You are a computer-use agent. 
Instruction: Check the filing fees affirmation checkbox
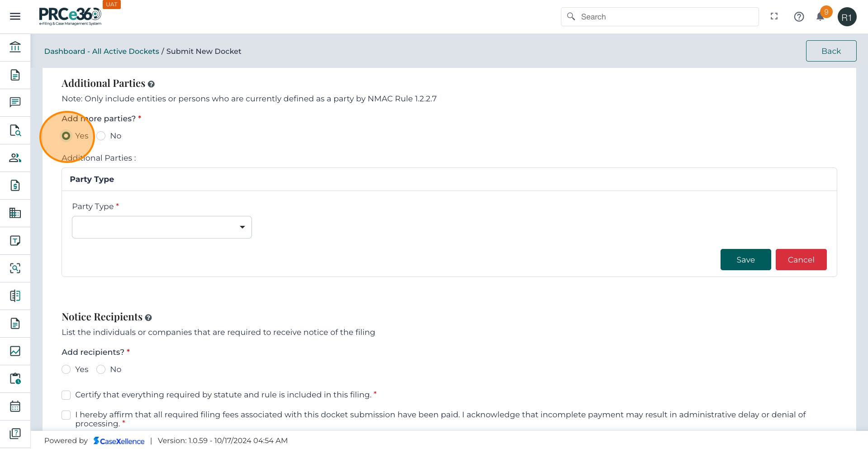point(66,415)
